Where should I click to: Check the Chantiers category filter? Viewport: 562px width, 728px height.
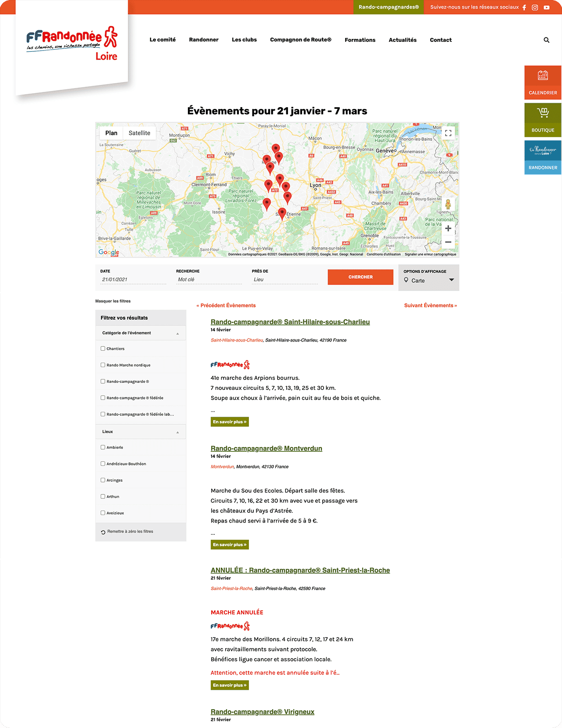pyautogui.click(x=103, y=349)
